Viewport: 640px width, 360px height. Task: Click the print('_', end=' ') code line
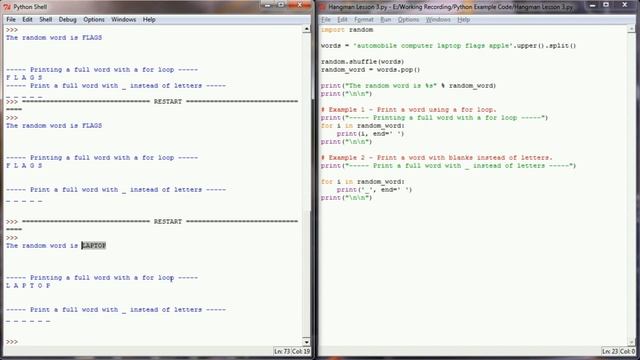[374, 189]
